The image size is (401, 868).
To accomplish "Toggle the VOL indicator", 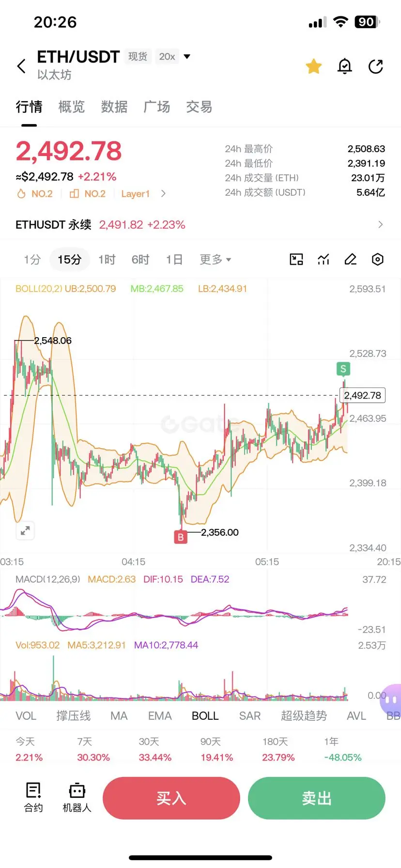I will pyautogui.click(x=26, y=716).
